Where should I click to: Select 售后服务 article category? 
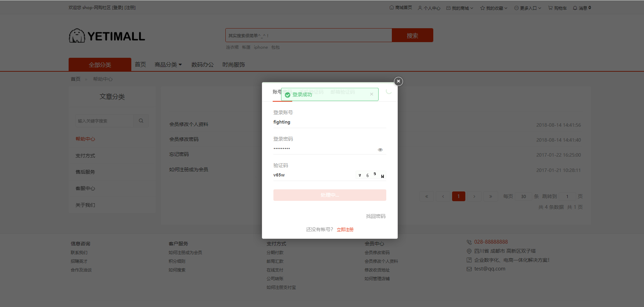[85, 172]
